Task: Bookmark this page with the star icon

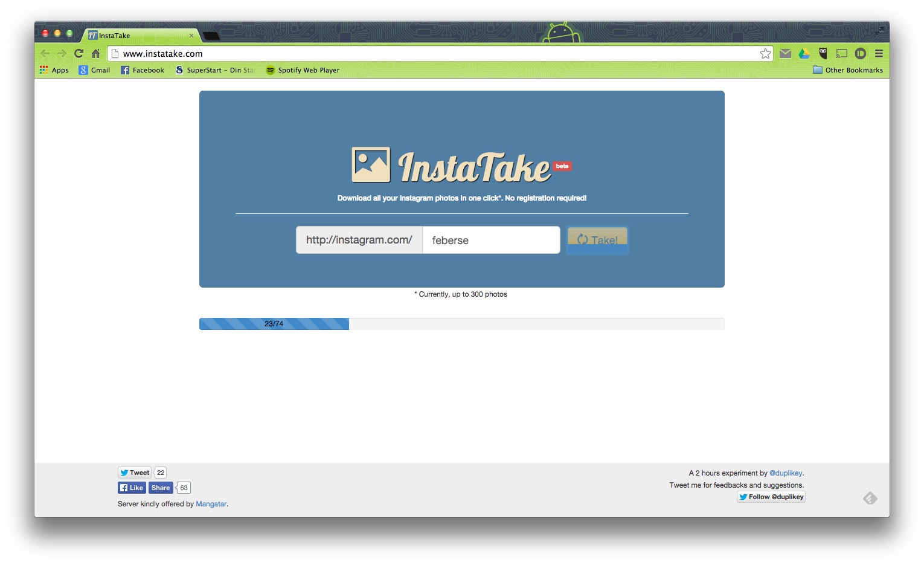Action: (x=765, y=53)
